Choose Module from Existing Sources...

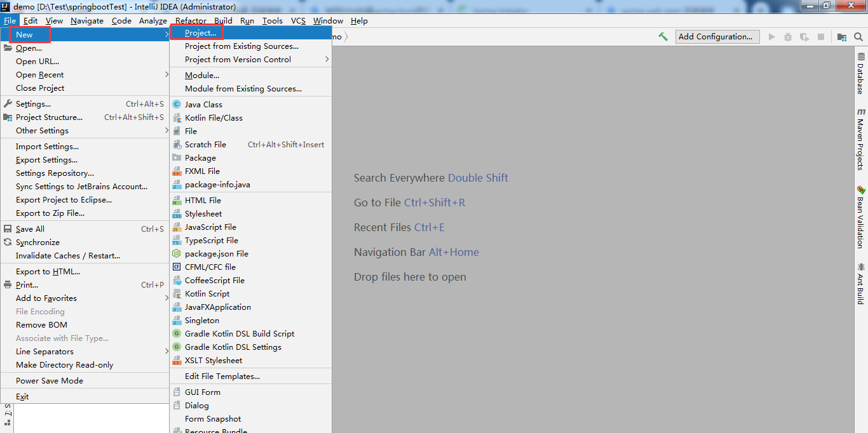point(250,88)
